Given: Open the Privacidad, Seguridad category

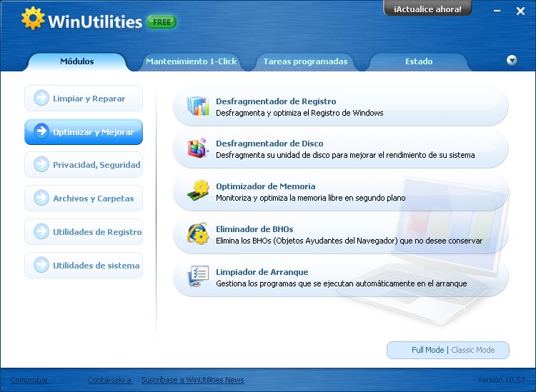Looking at the screenshot, I should tap(84, 165).
